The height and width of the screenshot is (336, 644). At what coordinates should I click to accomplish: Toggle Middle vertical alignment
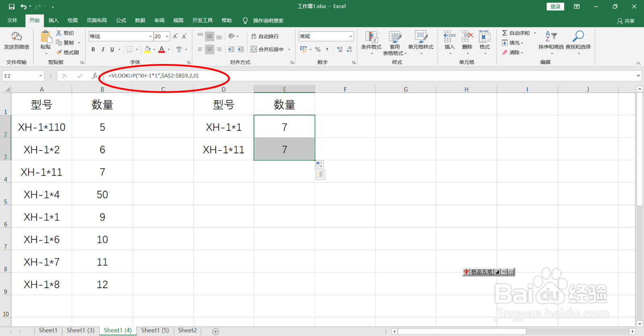tap(209, 36)
